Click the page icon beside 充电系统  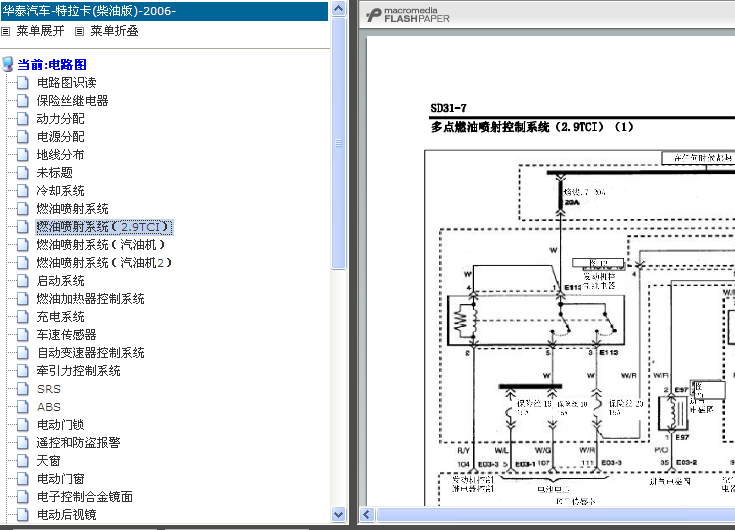pos(23,317)
